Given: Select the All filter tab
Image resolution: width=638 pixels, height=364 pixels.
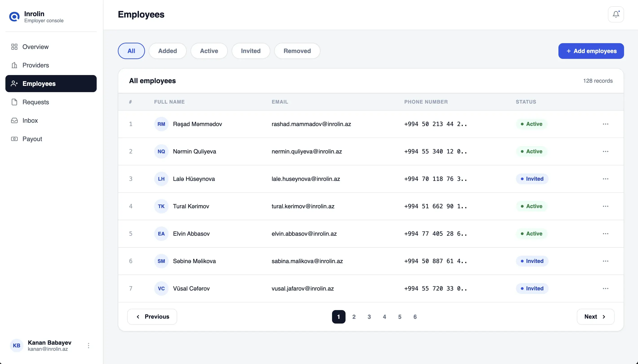Looking at the screenshot, I should coord(131,51).
